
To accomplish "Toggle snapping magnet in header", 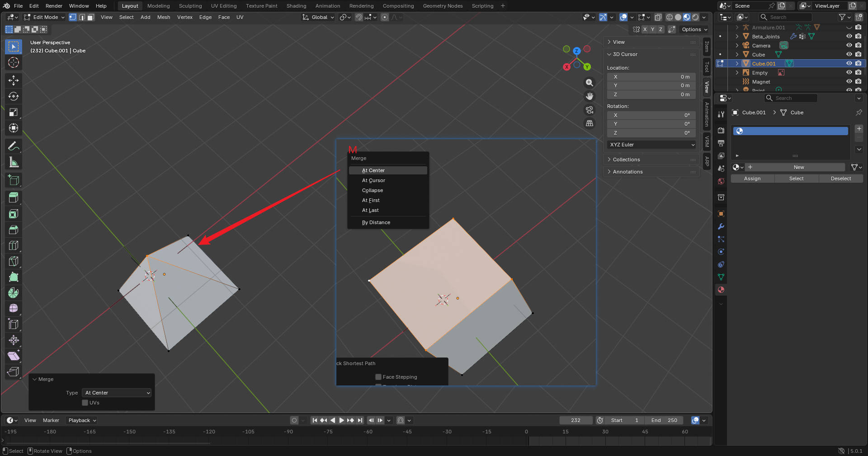I will click(x=359, y=17).
